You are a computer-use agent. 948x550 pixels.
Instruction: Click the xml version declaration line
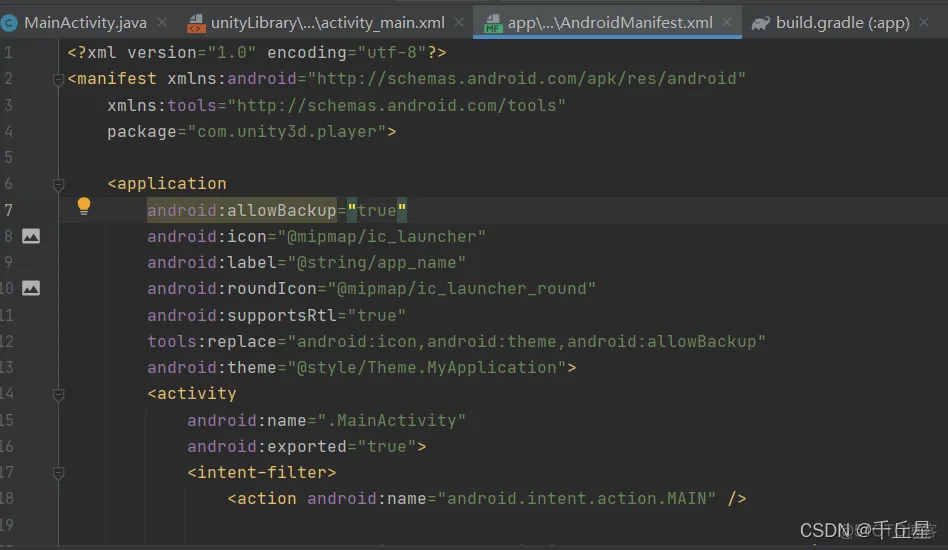tap(257, 53)
